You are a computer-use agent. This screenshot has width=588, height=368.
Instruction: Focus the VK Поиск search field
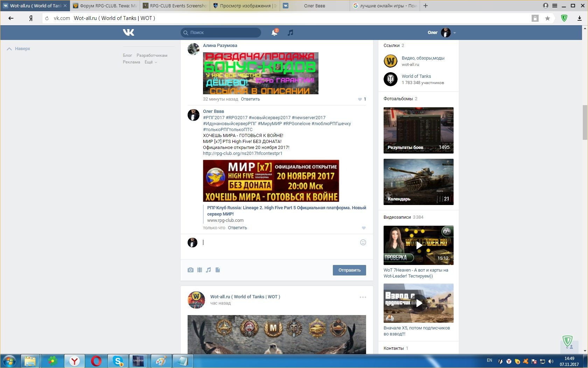click(x=221, y=33)
